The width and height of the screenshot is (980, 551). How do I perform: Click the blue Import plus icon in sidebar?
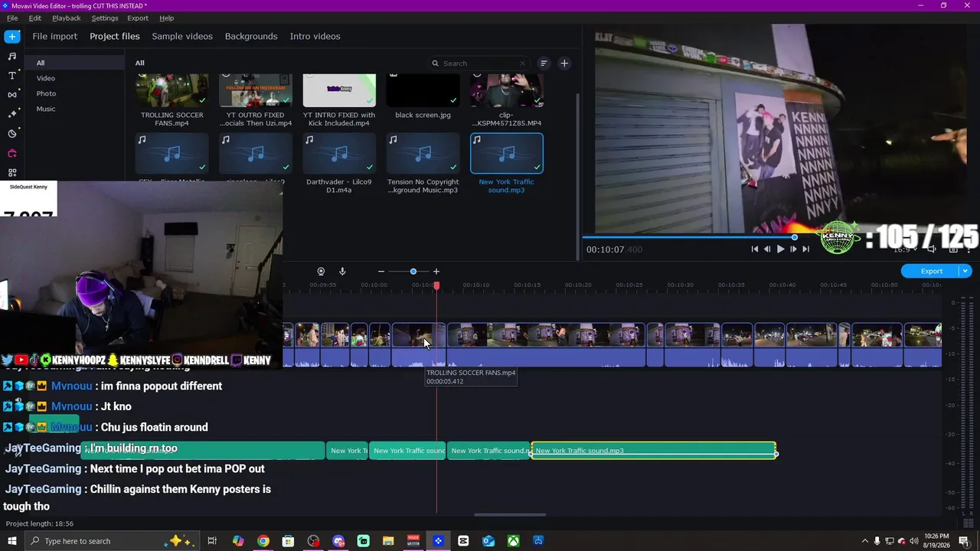(12, 37)
